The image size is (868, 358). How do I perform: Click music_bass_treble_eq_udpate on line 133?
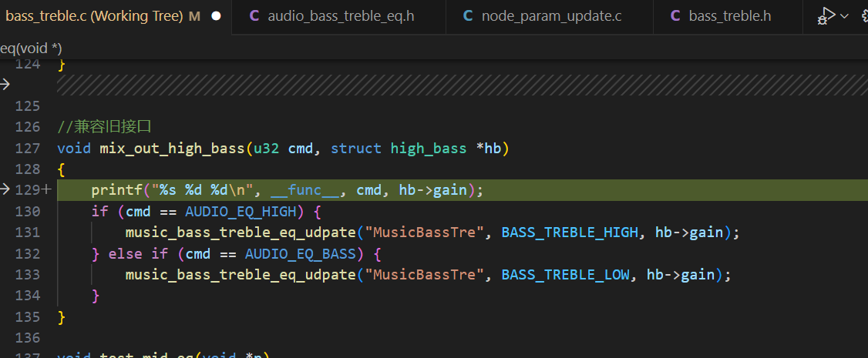[241, 275]
